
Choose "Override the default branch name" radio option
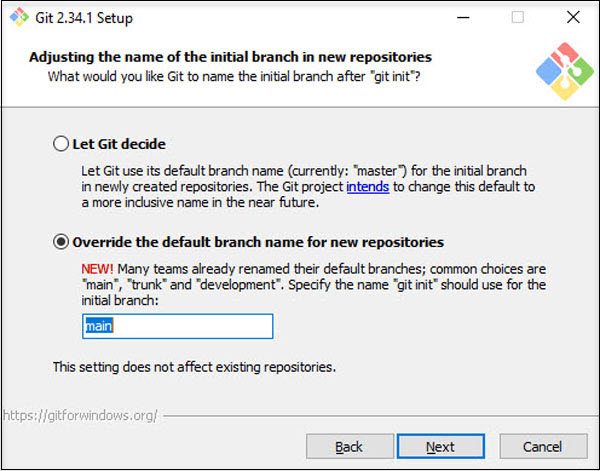[x=61, y=242]
